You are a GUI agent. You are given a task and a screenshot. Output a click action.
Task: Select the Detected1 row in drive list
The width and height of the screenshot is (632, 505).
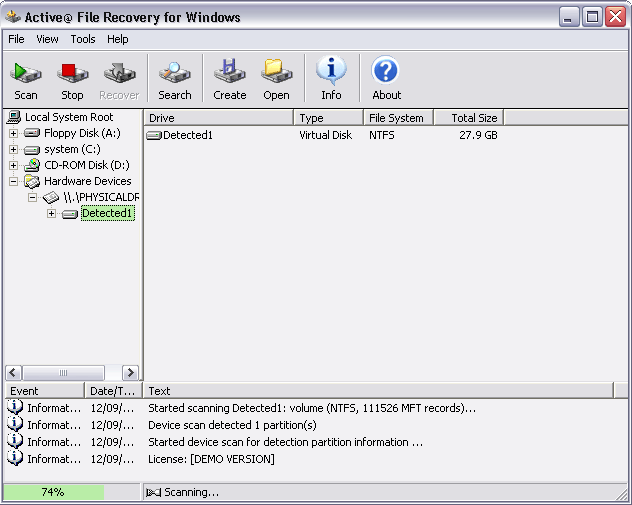pyautogui.click(x=187, y=135)
